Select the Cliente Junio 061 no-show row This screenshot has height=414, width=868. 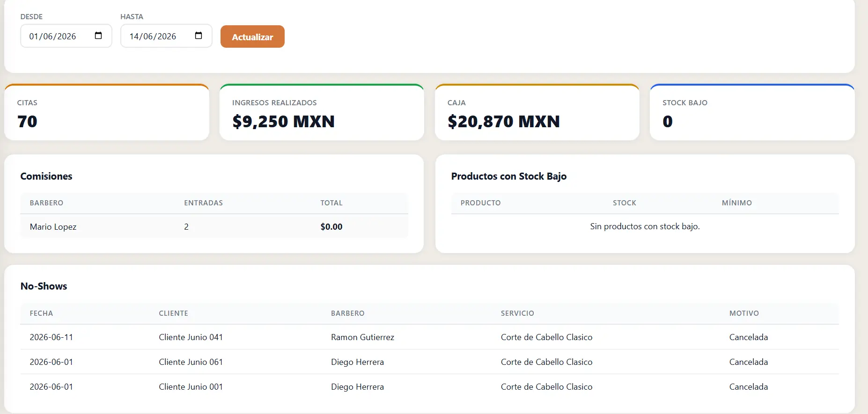429,362
